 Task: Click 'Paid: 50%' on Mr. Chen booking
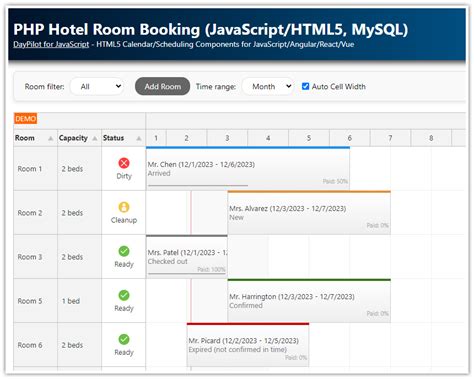335,181
